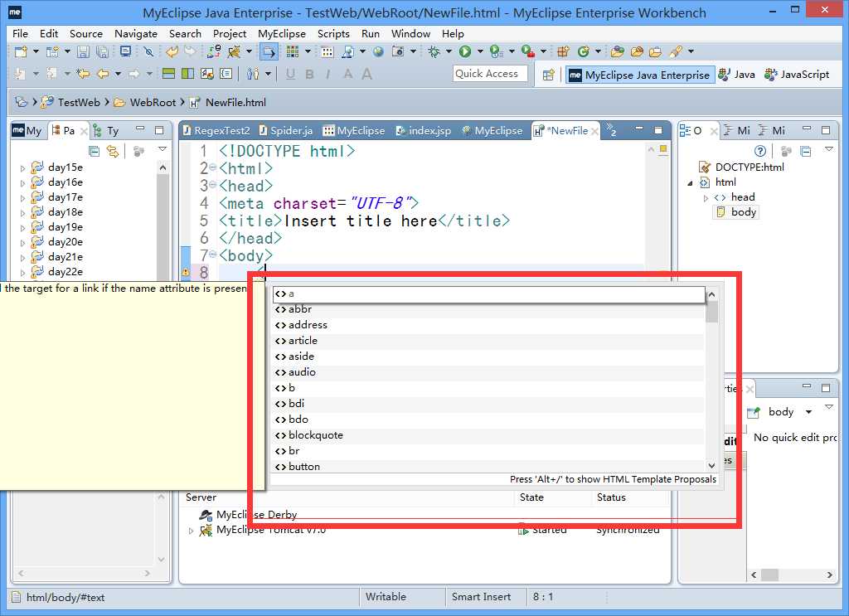Switch to the Spider.ja editor tab

tap(285, 130)
